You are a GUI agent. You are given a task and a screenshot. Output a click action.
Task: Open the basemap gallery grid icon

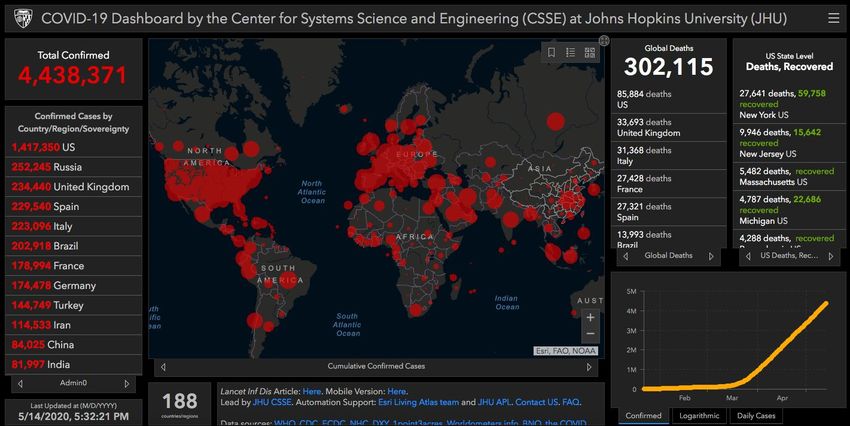pos(590,53)
